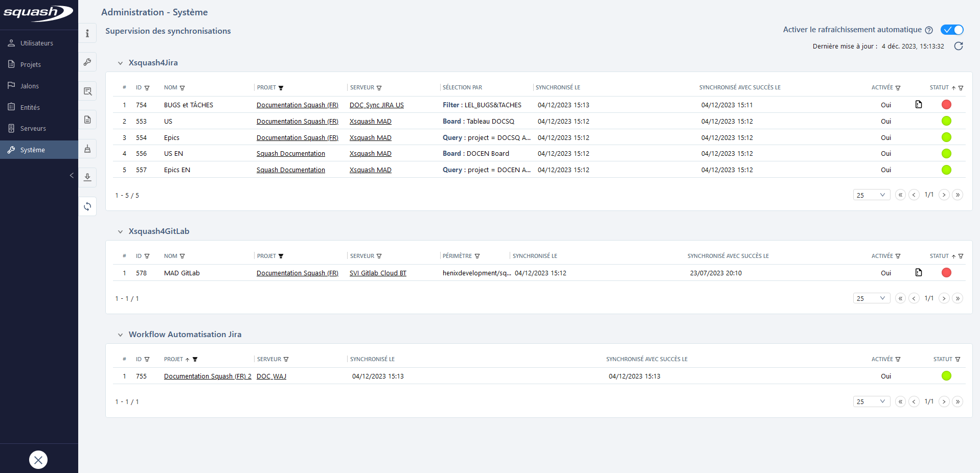Collapse the Xsquash4Jira section
The image size is (980, 473).
[120, 63]
